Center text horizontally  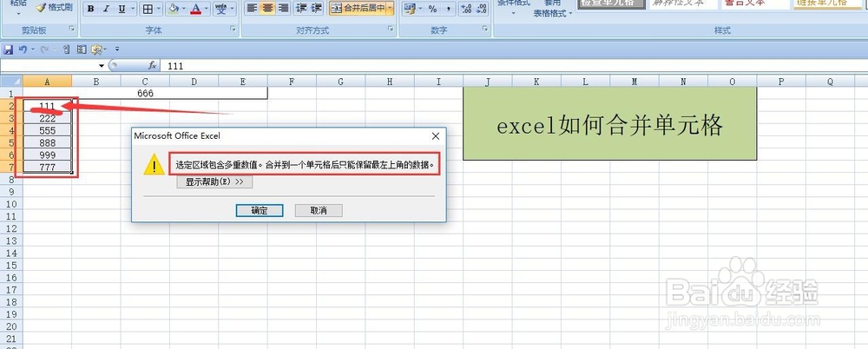(x=268, y=9)
